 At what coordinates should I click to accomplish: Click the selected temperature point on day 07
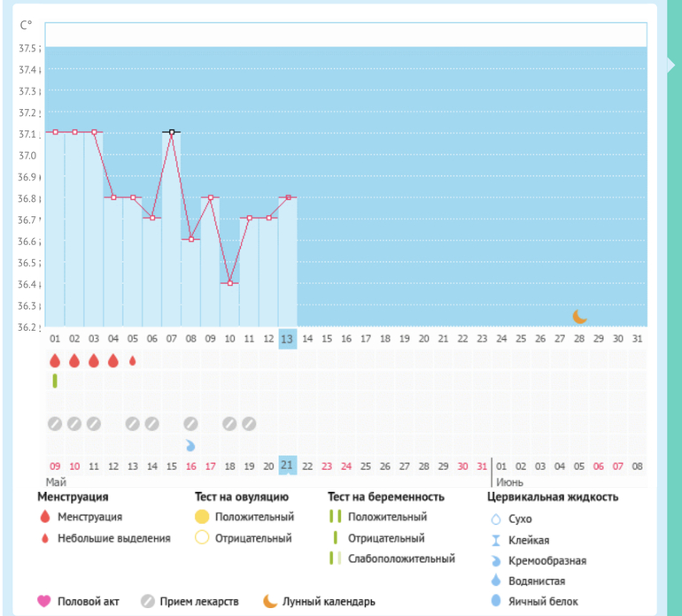(x=172, y=132)
